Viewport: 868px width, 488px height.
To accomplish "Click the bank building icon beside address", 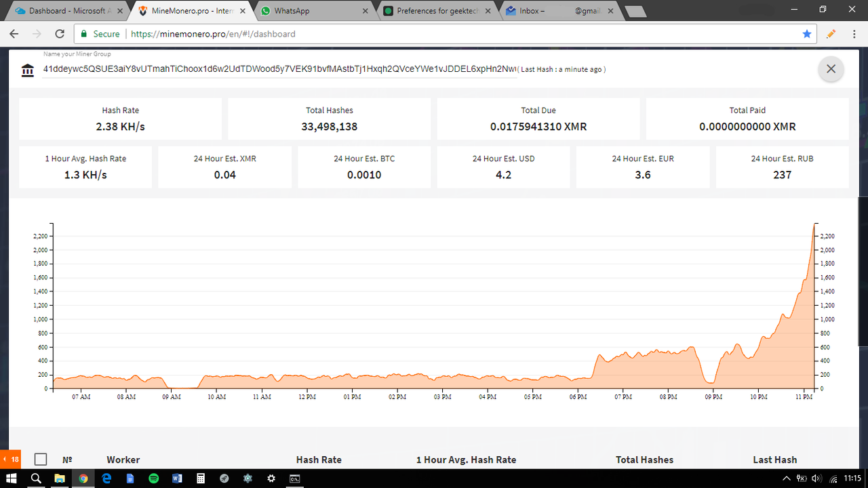I will [x=27, y=70].
